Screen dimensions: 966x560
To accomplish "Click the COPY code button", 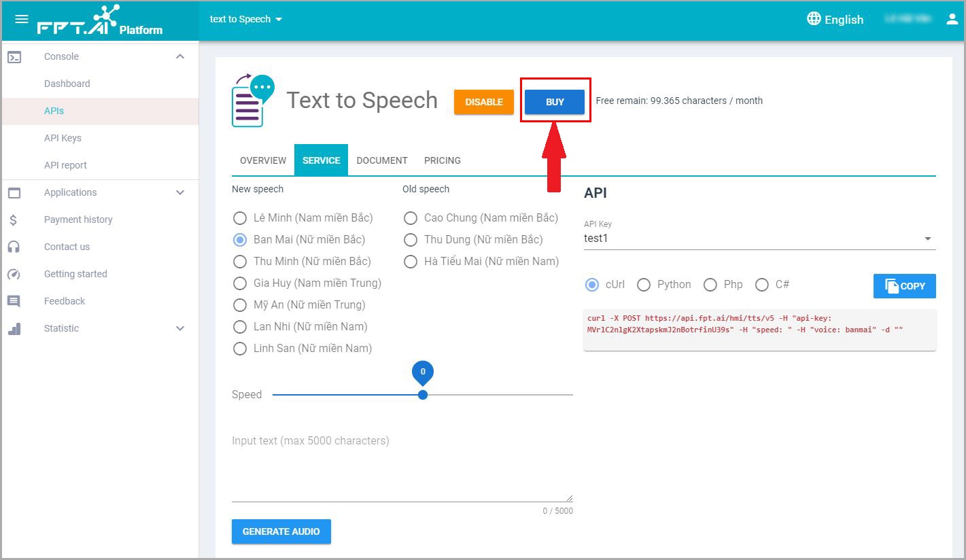I will pyautogui.click(x=905, y=286).
